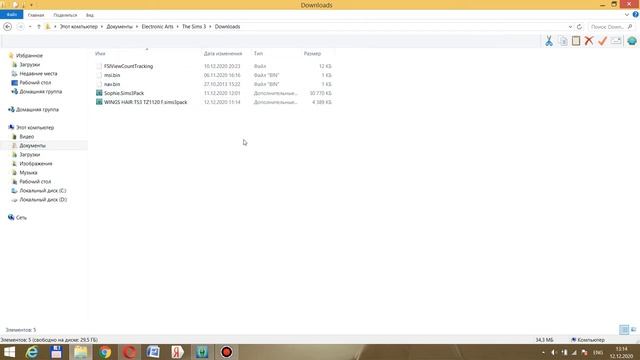The image size is (640, 360).
Task: Open Недавние места in the sidebar
Action: [x=38, y=73]
